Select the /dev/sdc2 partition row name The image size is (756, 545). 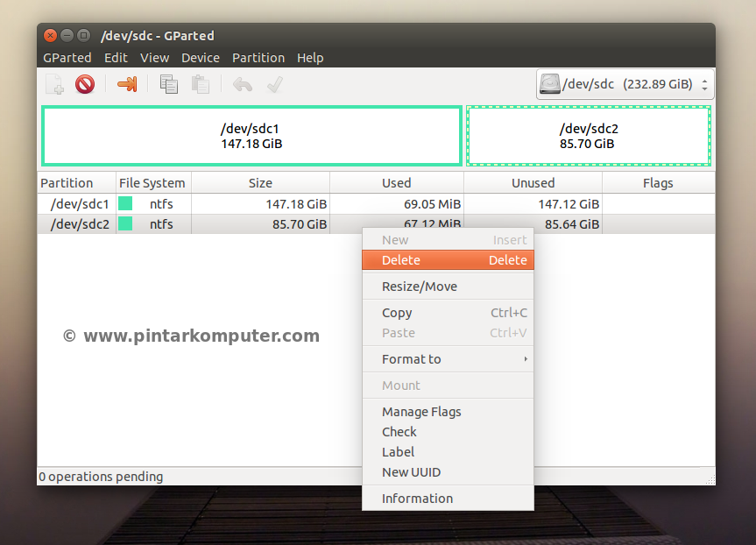pyautogui.click(x=80, y=224)
